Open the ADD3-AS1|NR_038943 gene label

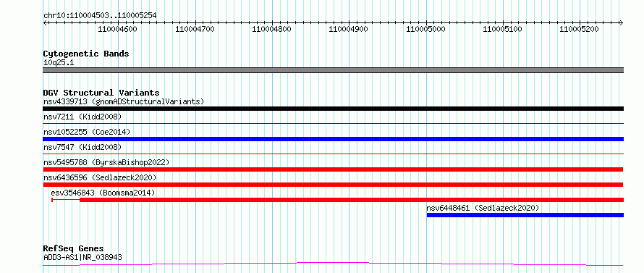click(82, 258)
